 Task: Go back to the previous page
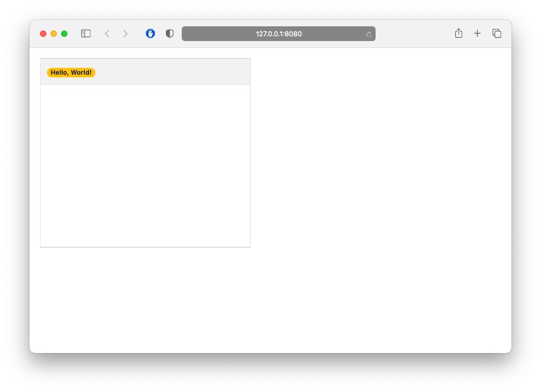click(x=107, y=34)
